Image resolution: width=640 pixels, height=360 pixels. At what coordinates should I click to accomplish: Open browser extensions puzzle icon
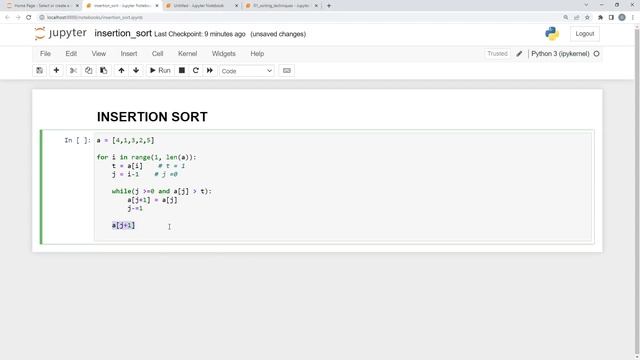point(600,18)
